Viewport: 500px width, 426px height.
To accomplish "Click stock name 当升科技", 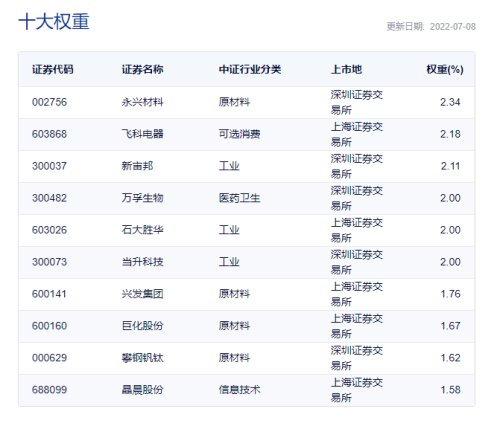I will coord(142,262).
